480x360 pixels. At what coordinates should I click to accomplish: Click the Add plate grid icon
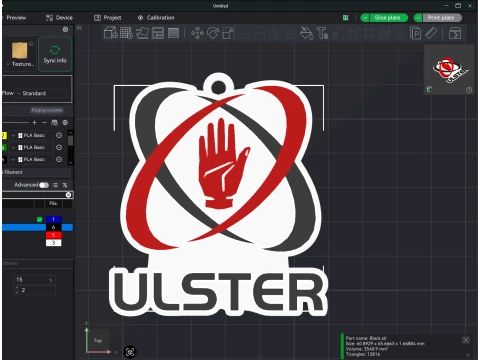pyautogui.click(x=126, y=33)
